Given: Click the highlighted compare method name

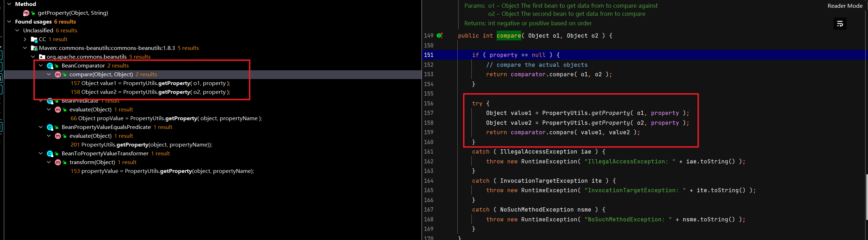Looking at the screenshot, I should (509, 35).
